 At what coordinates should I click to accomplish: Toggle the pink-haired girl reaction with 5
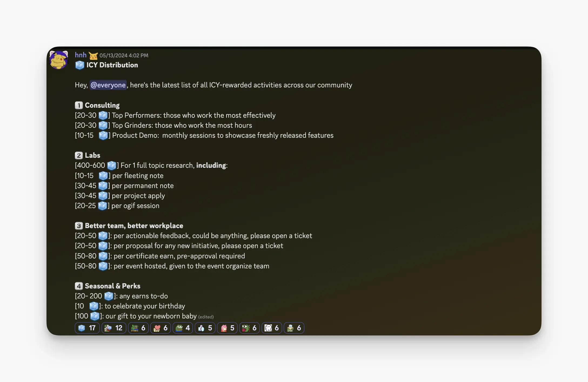227,328
